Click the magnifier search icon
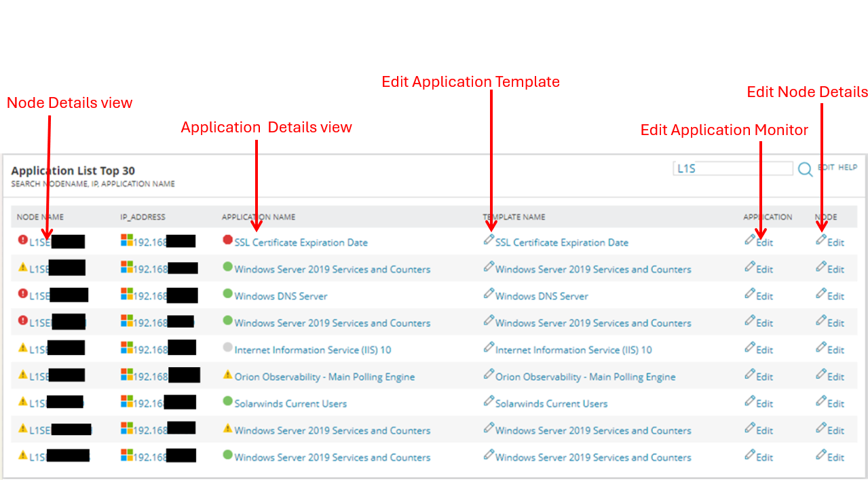Image resolution: width=868 pixels, height=486 pixels. [805, 169]
